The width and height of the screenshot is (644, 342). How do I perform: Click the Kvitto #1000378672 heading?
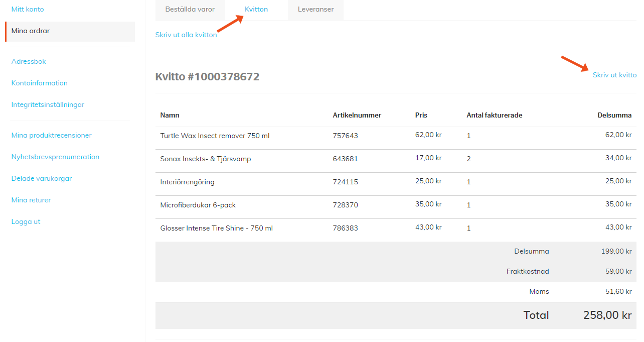207,77
